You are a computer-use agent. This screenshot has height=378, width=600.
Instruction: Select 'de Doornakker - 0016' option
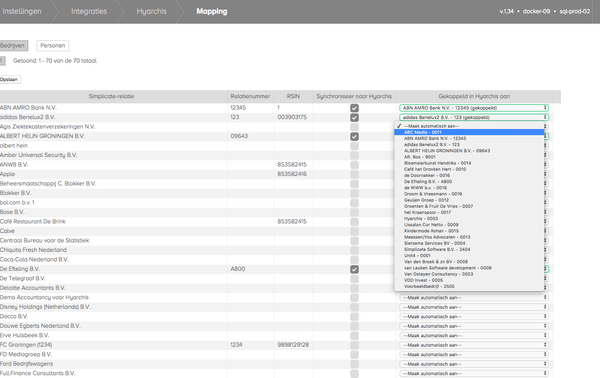tap(469, 175)
